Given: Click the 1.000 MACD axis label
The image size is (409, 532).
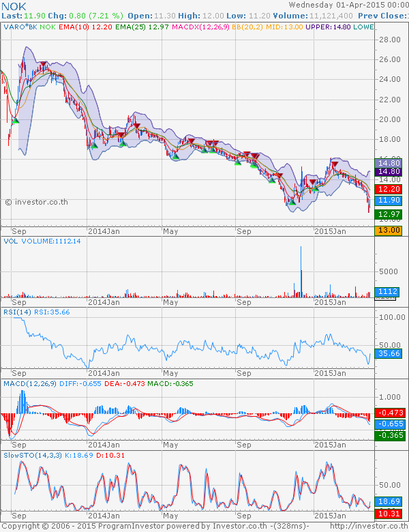Looking at the screenshot, I should coord(390,397).
